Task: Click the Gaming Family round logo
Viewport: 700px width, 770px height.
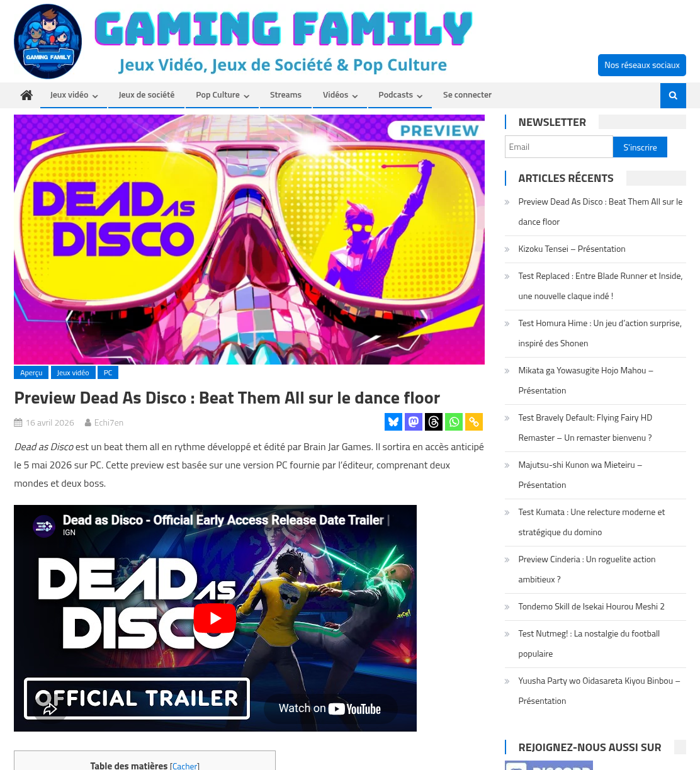Action: pos(48,42)
